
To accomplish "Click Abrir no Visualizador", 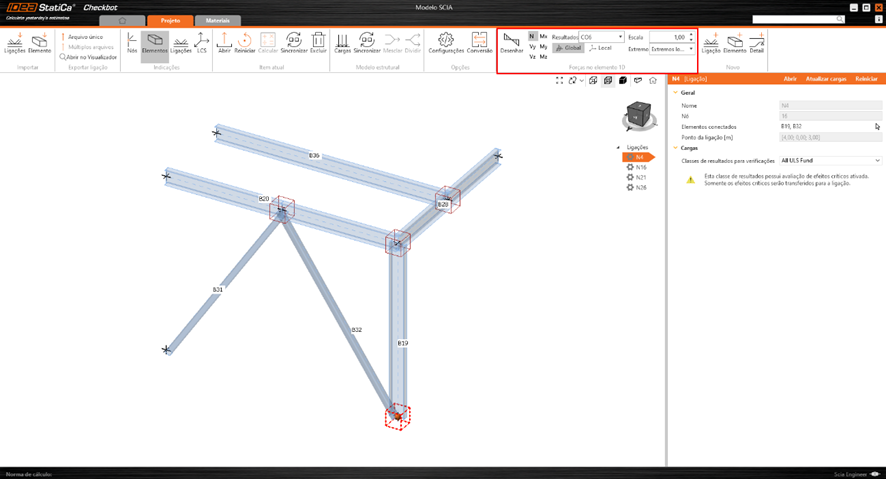I will pyautogui.click(x=89, y=57).
